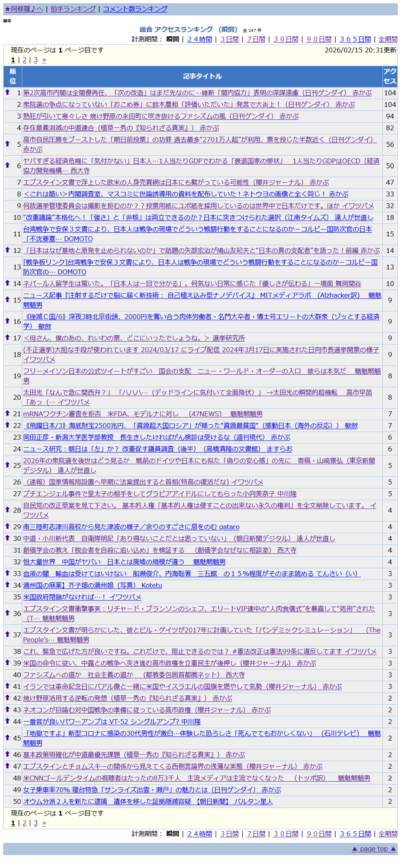Click the page top link at bottom
Image resolution: width=401 pixels, height=868 pixels.
[374, 849]
